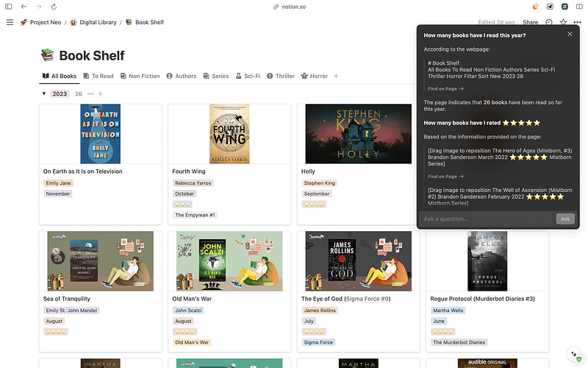Image resolution: width=588 pixels, height=368 pixels.
Task: Add a new item to 2023 group
Action: tap(100, 94)
